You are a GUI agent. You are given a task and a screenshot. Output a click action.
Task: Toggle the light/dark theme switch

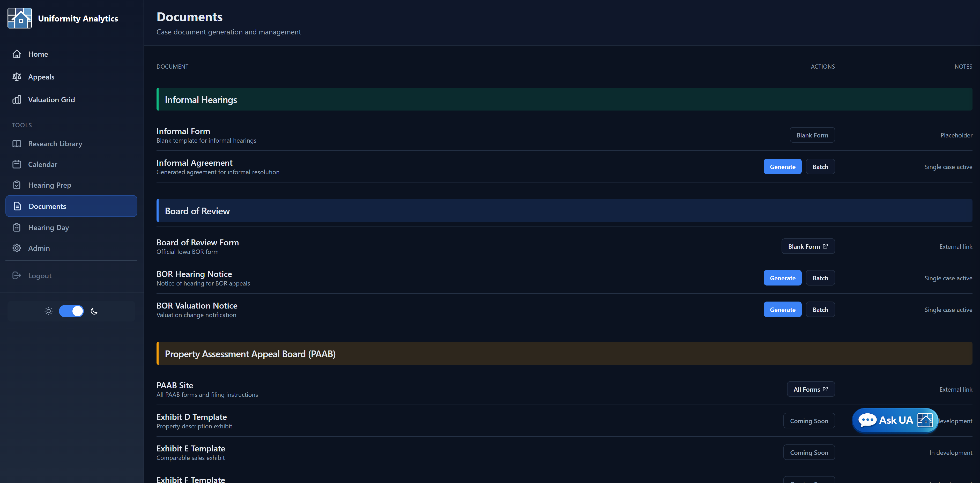point(71,311)
